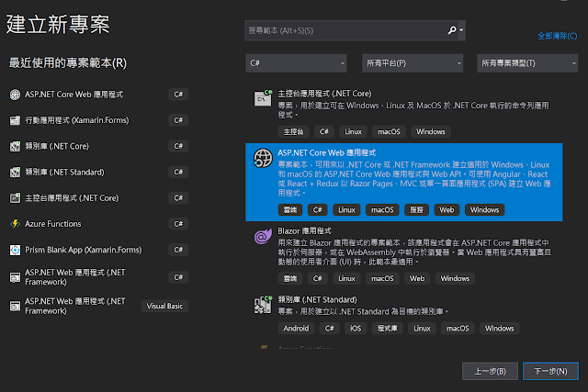Click the Prism Blank App icon
The image size is (588, 392).
[15, 250]
